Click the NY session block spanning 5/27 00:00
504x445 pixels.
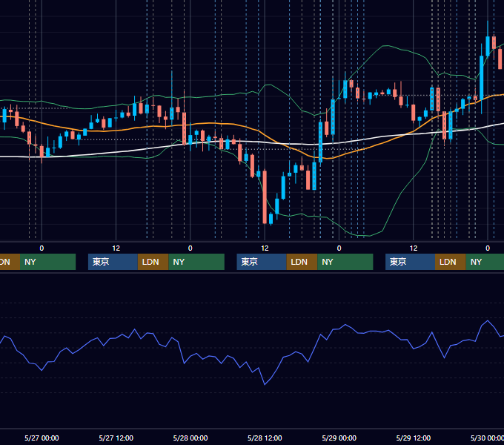[x=47, y=262]
